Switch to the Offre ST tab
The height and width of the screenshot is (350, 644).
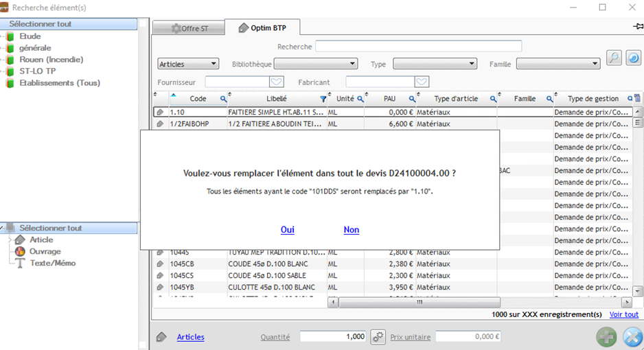point(189,28)
